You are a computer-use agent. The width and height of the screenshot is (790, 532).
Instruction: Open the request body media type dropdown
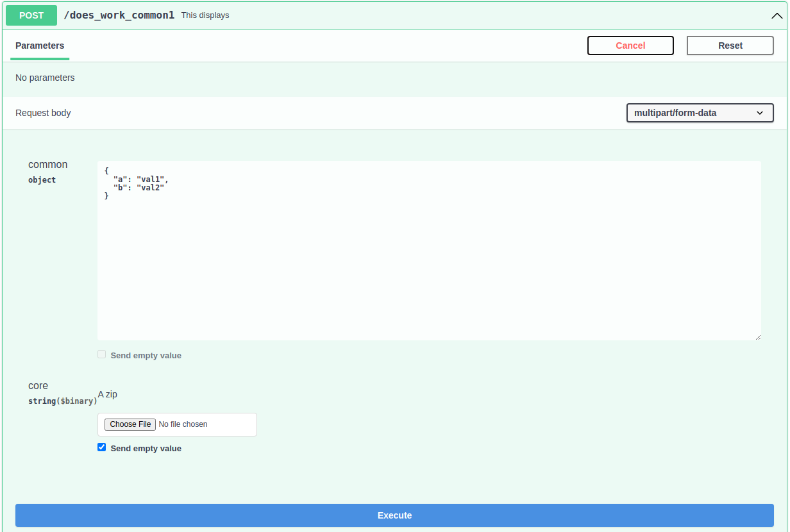point(700,112)
